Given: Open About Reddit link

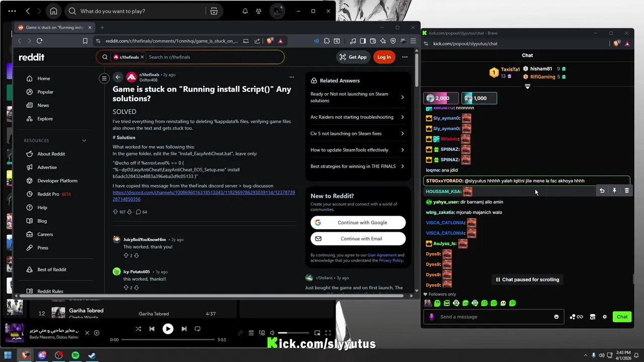Looking at the screenshot, I should [x=51, y=154].
